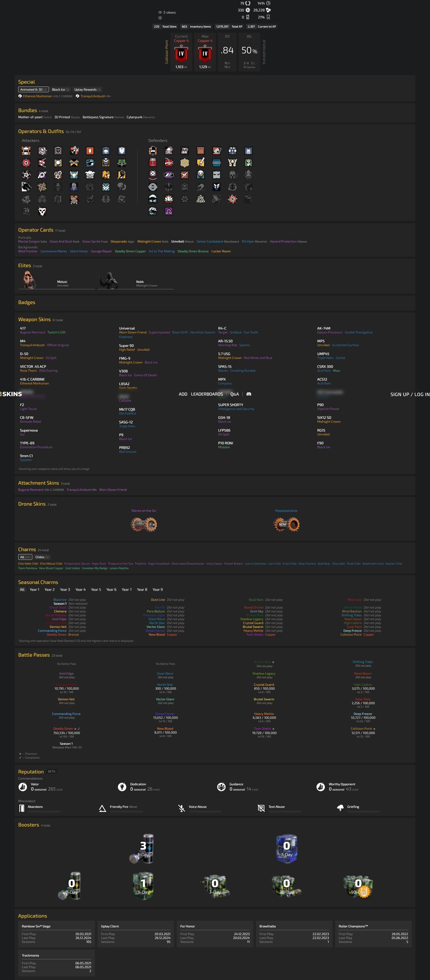Select the Nokk fingerprint attacker icon
Viewport: 430px width, 980px height.
74,187
